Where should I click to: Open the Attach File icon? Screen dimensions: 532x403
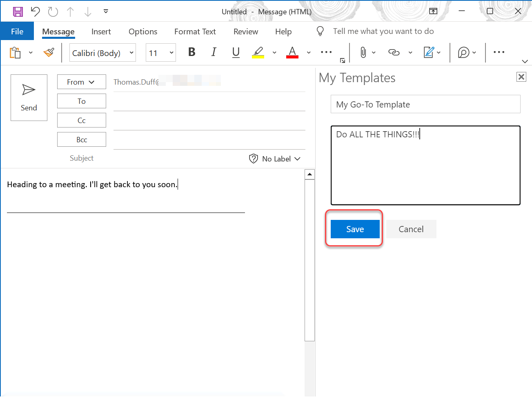point(363,52)
